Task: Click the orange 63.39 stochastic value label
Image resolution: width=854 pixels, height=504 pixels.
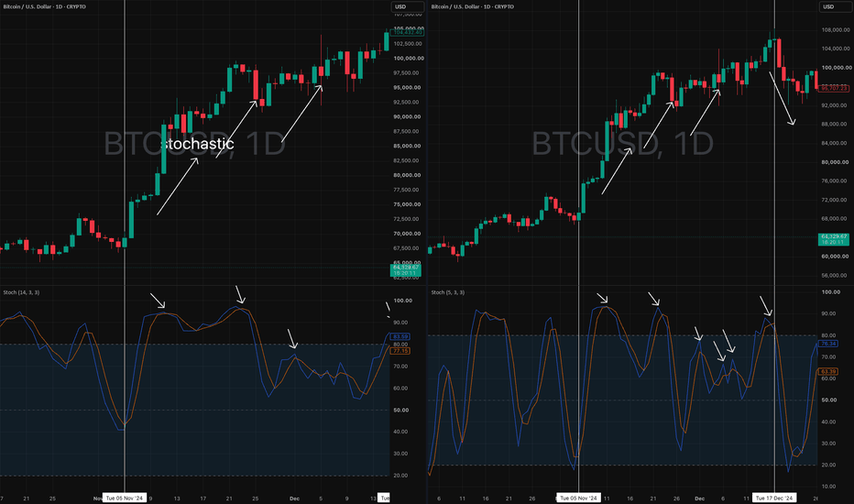Action: point(828,372)
